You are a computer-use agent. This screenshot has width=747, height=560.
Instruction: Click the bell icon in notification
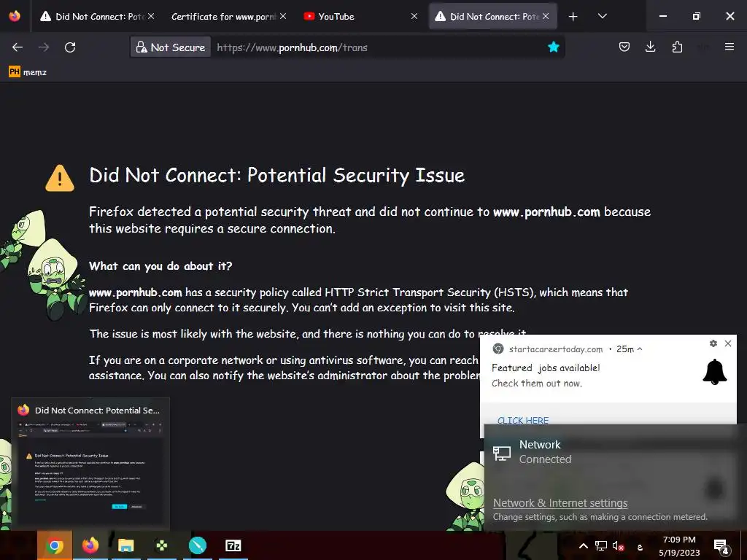click(715, 372)
